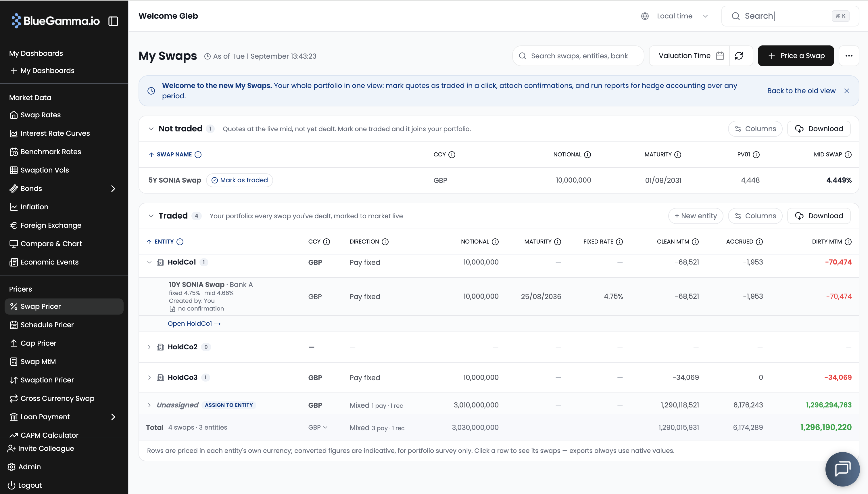Open Interest Rate Curves page
This screenshot has width=868, height=494.
(x=55, y=133)
